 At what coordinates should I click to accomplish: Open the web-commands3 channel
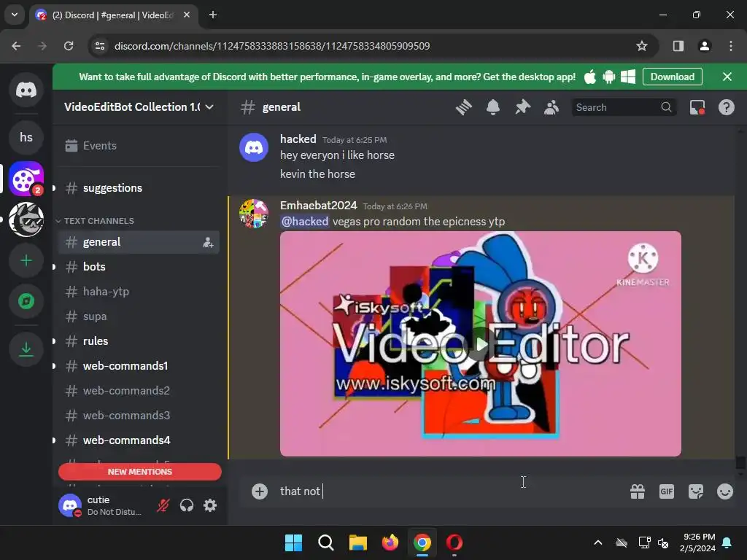pyautogui.click(x=138, y=416)
